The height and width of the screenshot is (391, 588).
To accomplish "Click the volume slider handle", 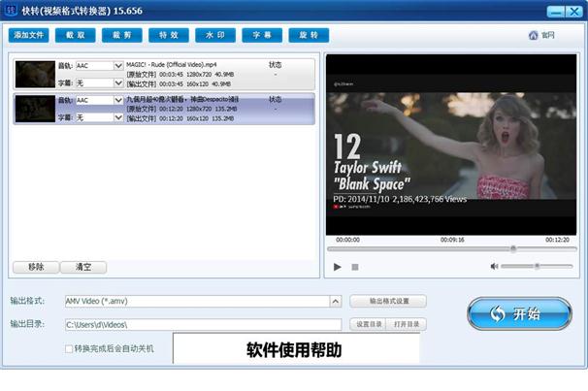I will (x=537, y=266).
